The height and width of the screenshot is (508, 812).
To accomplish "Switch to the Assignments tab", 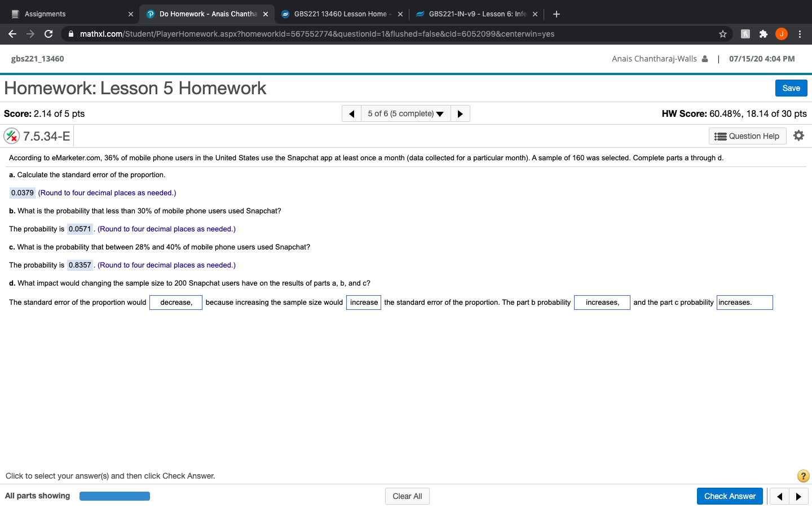I will tap(68, 14).
